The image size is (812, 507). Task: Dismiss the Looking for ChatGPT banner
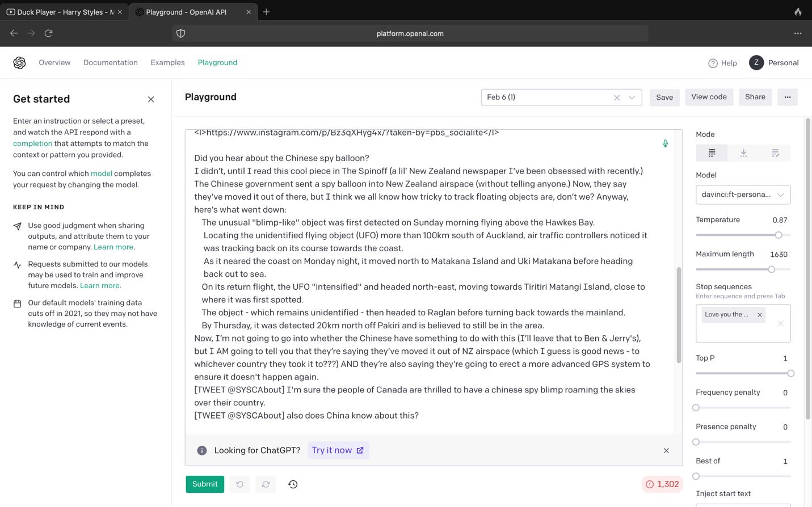(x=666, y=450)
